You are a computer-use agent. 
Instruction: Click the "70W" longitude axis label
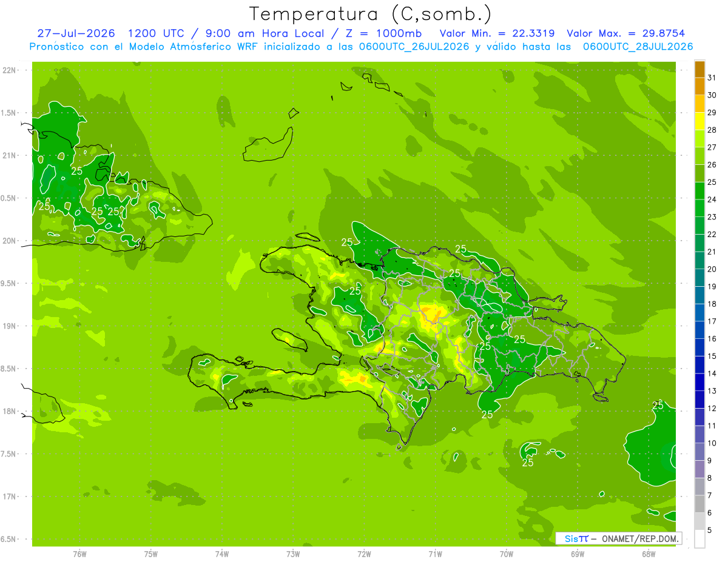(507, 554)
